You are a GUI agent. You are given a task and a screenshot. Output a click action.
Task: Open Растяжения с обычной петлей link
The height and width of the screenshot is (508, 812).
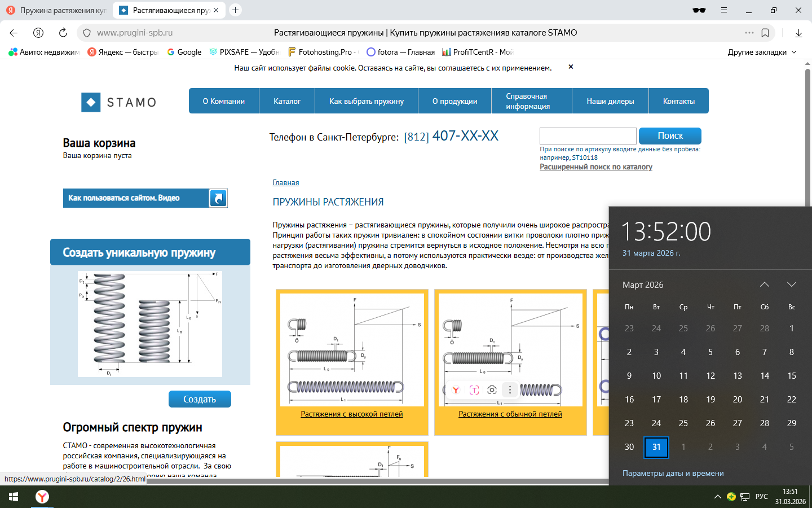pyautogui.click(x=510, y=414)
